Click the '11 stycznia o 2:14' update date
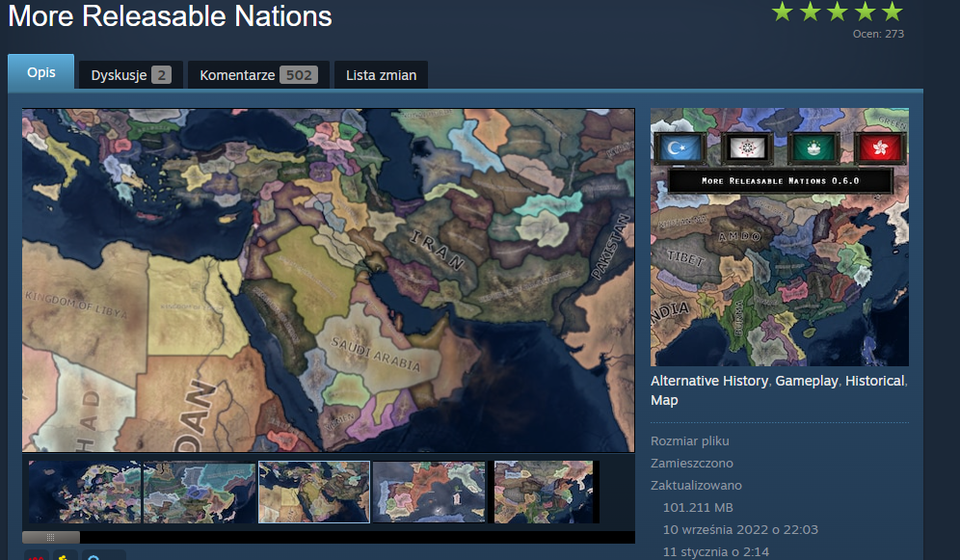Viewport: 960px width, 560px height. point(716,551)
